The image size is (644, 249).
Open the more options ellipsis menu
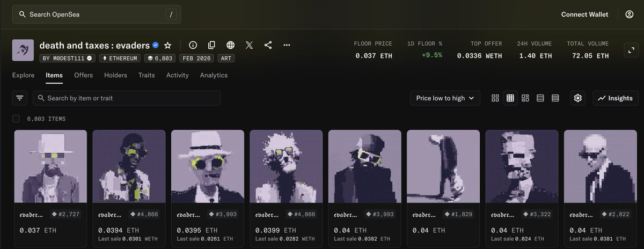click(287, 45)
